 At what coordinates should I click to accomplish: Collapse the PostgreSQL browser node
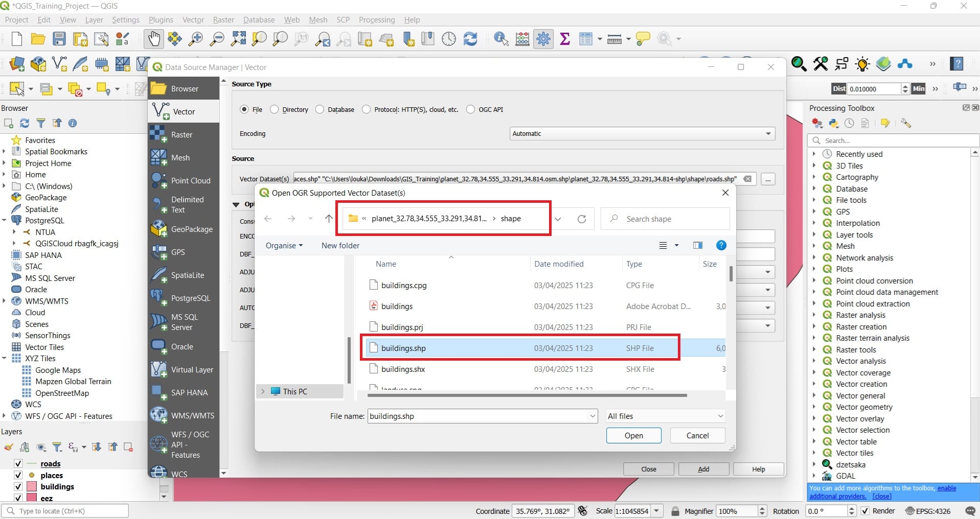pos(4,220)
